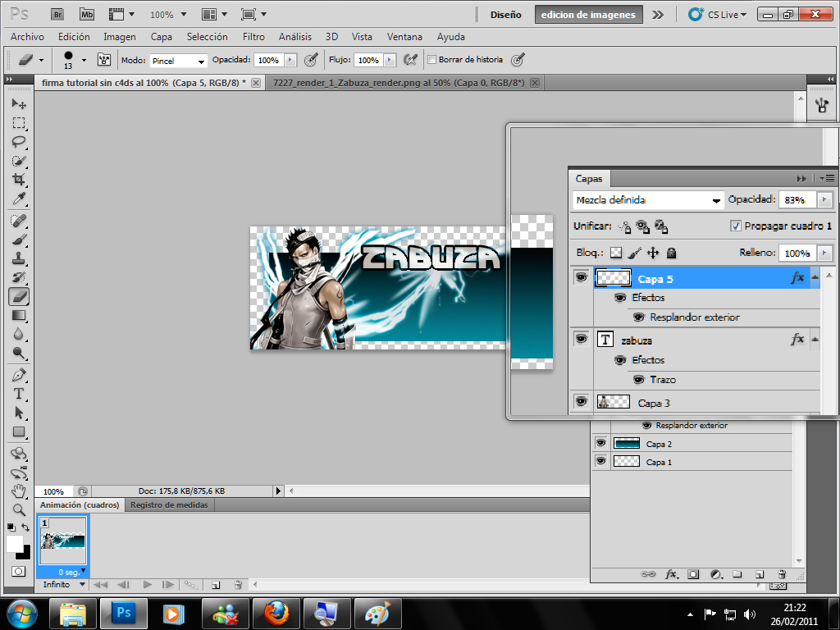Open the Filtro menu
This screenshot has height=630, width=840.
[x=253, y=37]
